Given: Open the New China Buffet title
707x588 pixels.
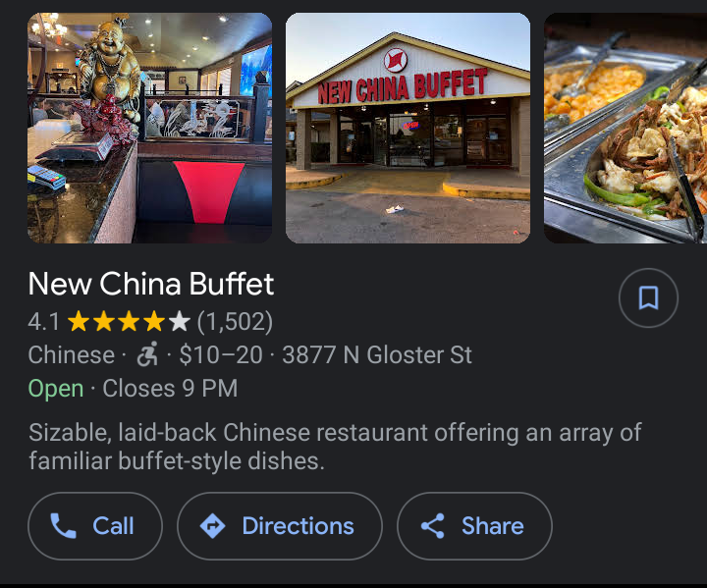Looking at the screenshot, I should (151, 284).
